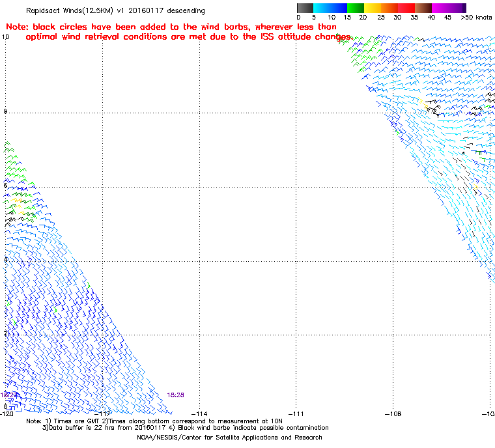The image size is (495, 448).
Task: Click the cyan-blue 5-15 knots legend band
Action: coord(330,8)
